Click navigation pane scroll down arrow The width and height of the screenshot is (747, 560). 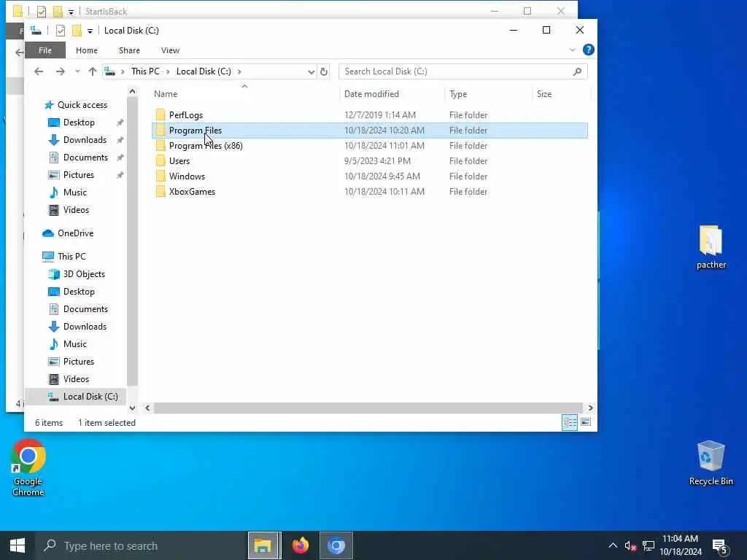tap(133, 408)
